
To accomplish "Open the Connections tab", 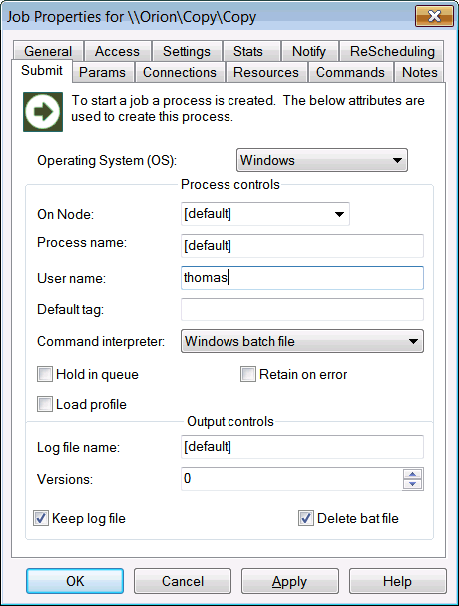I will (x=180, y=72).
